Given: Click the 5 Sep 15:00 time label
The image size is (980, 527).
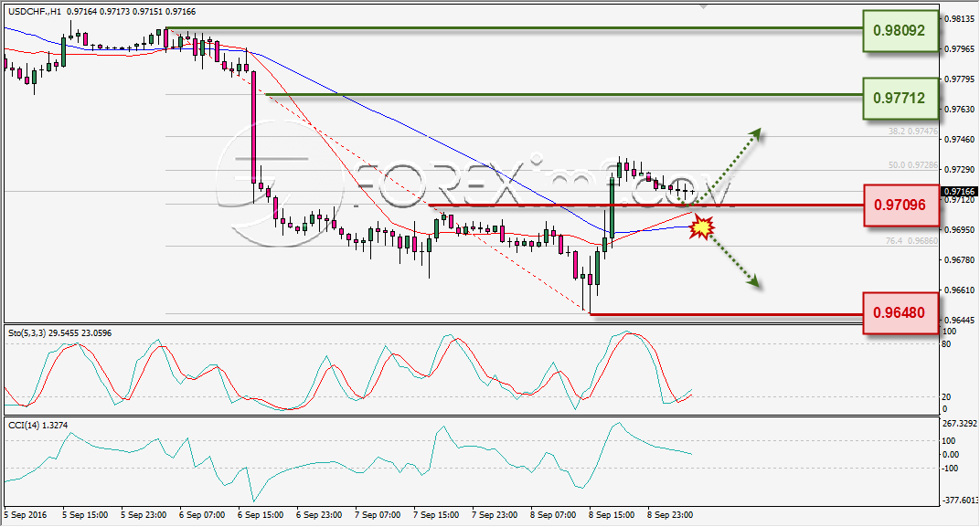Looking at the screenshot, I should tap(85, 515).
